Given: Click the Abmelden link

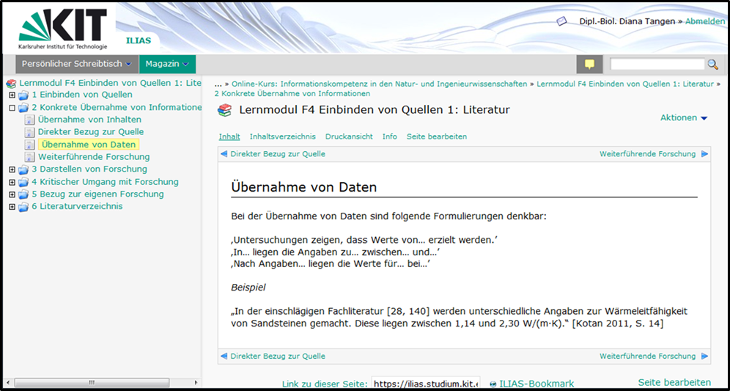Looking at the screenshot, I should point(705,21).
